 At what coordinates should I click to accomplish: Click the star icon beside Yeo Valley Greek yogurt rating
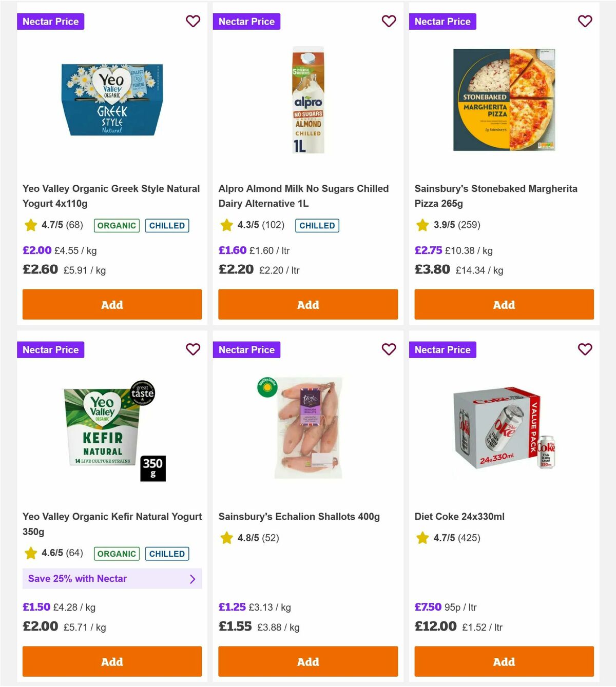[30, 225]
